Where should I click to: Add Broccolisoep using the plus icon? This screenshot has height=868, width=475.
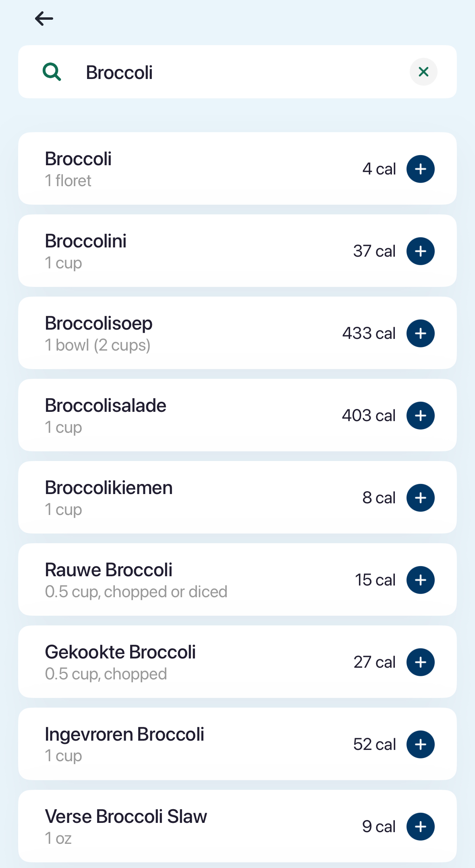pyautogui.click(x=420, y=333)
